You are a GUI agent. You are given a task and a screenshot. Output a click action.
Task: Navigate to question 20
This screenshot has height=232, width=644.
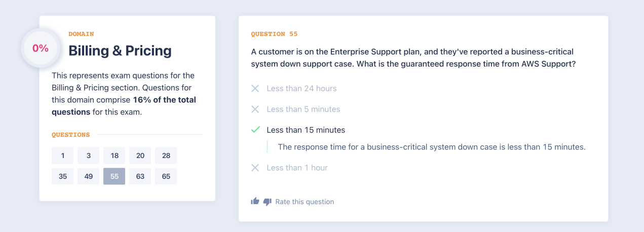point(140,156)
